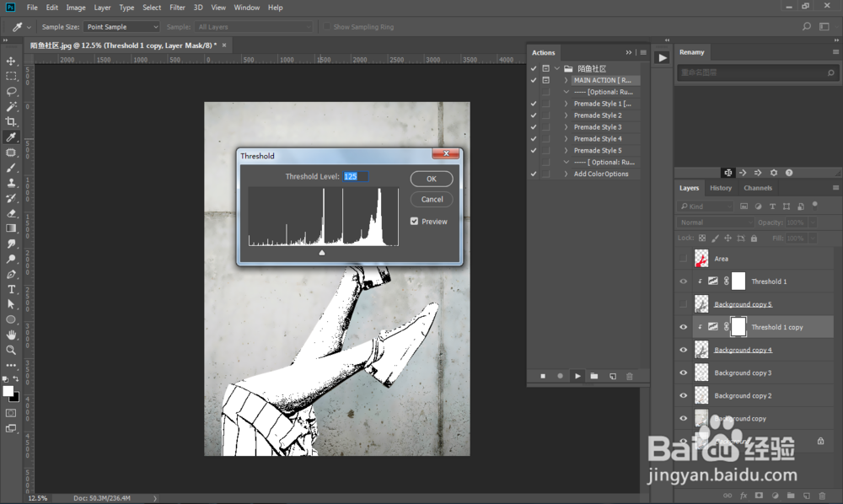Toggle Quick Mask mode icon
The image size is (843, 504).
point(11,413)
